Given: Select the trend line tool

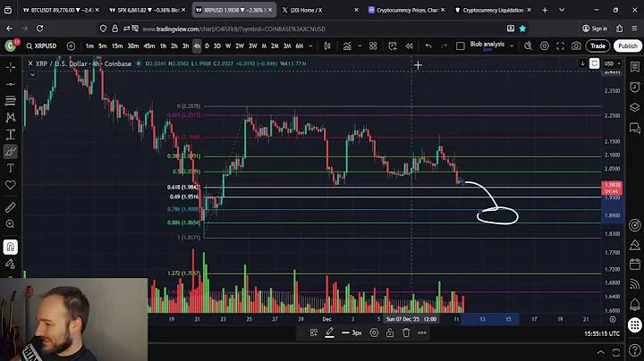Looking at the screenshot, I should 10,84.
